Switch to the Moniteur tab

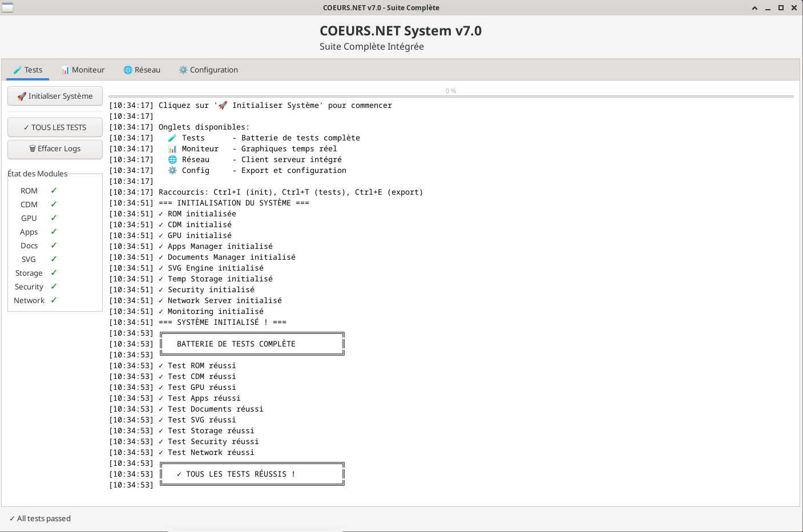(x=83, y=70)
